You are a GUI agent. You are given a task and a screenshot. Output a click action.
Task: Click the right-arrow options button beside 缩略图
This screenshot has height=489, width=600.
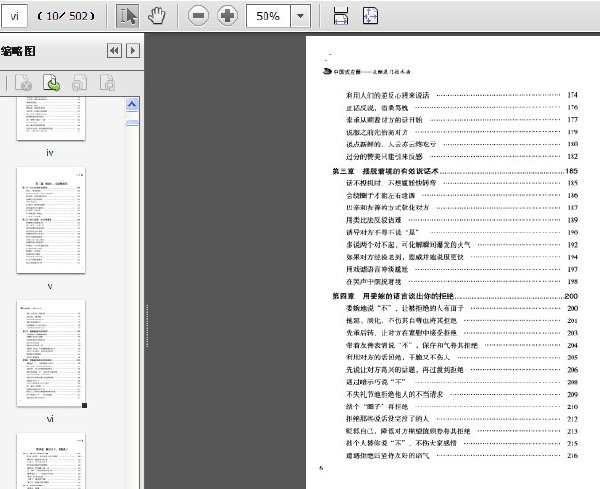133,51
